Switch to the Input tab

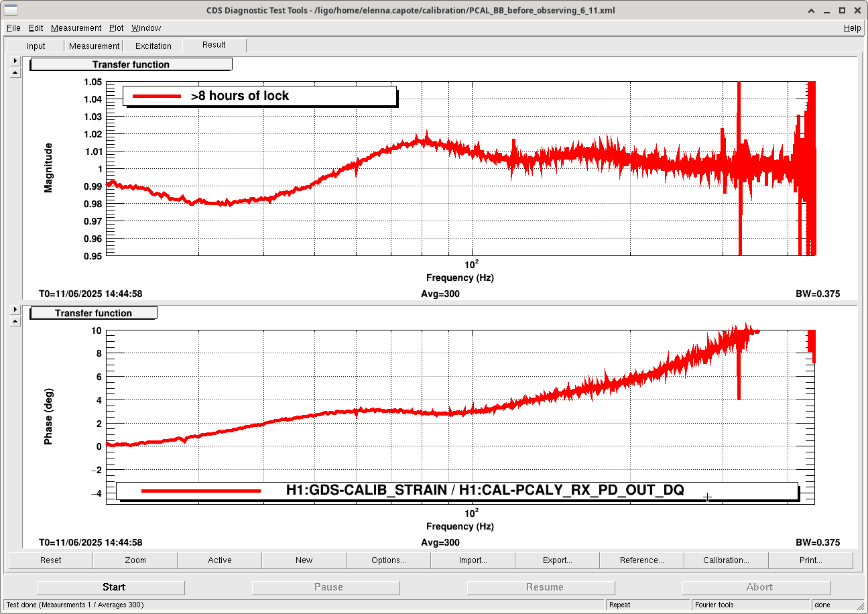[36, 46]
